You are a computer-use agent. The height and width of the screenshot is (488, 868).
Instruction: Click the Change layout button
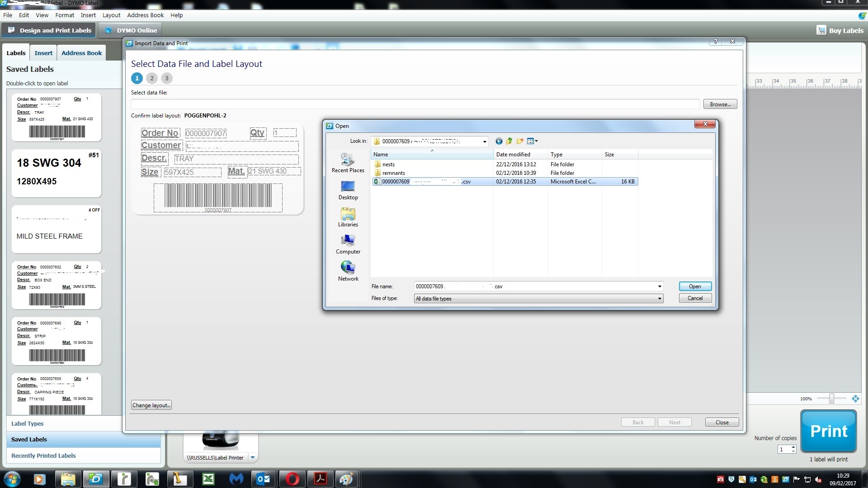pos(151,404)
